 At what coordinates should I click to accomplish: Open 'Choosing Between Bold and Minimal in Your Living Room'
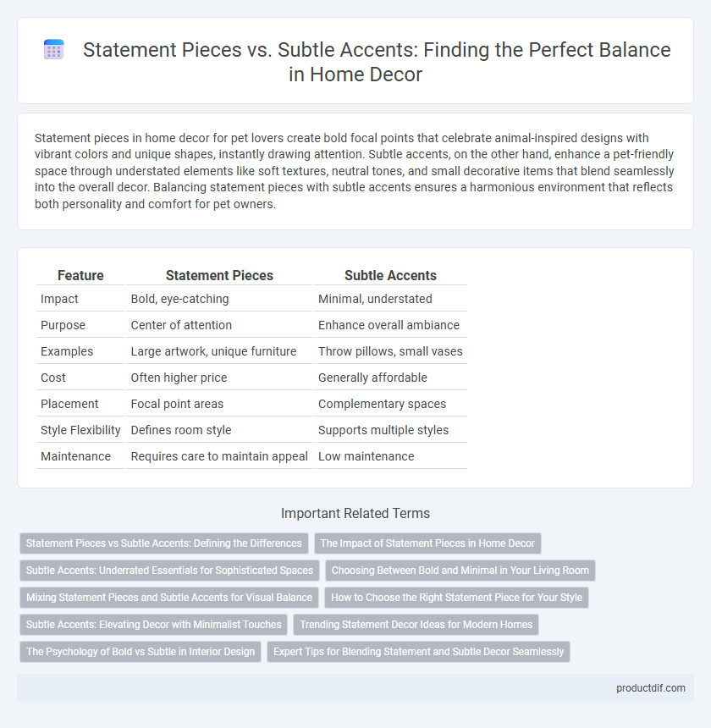click(x=460, y=571)
